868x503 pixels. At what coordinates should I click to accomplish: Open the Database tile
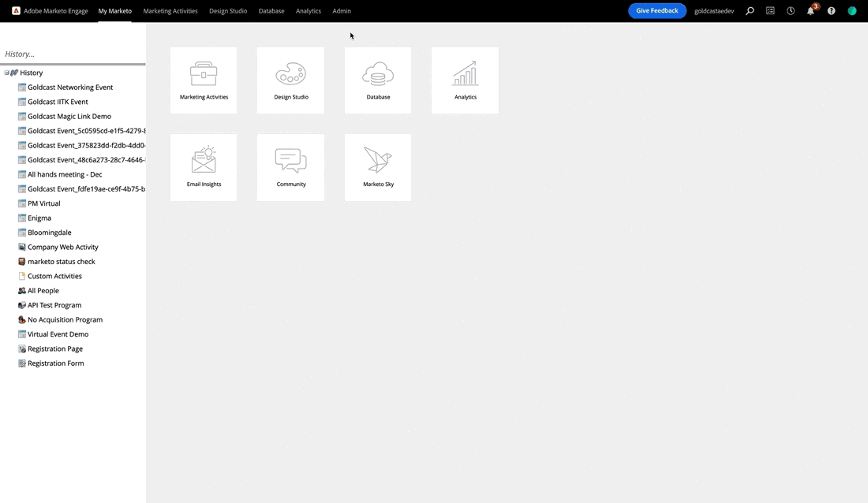[378, 80]
